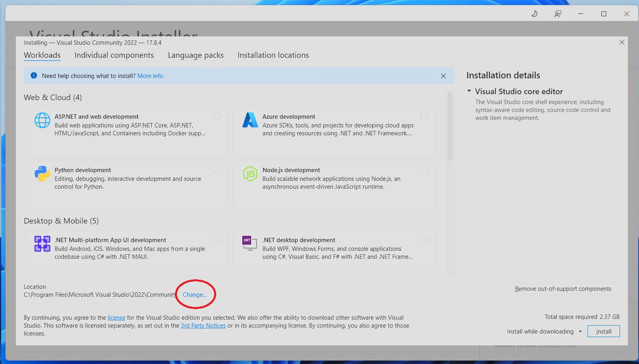Select the Python development workload title

click(83, 170)
